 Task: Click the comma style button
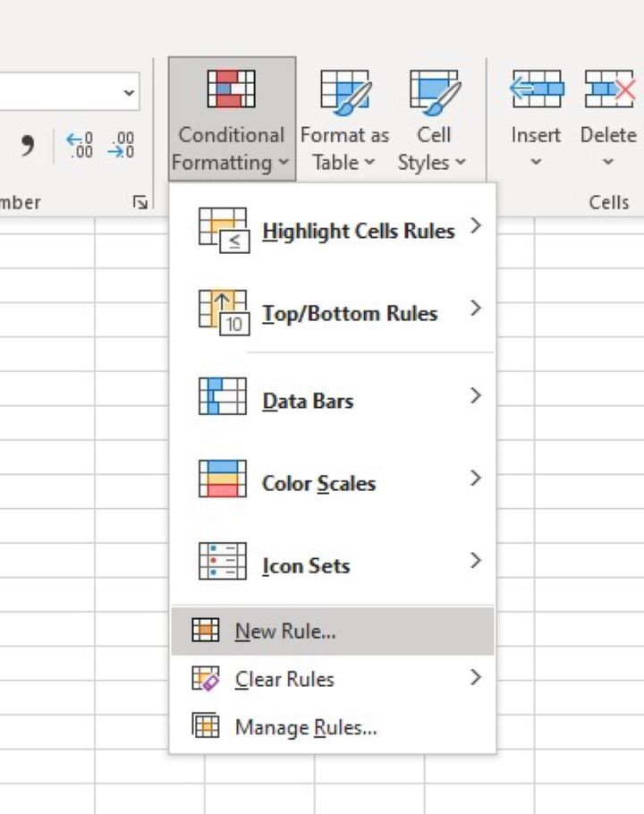click(27, 143)
